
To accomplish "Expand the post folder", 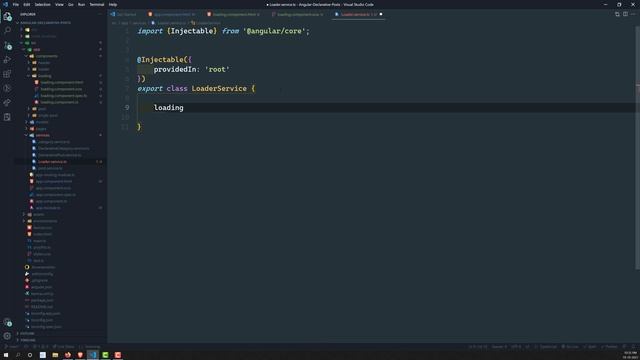I will click(x=42, y=109).
